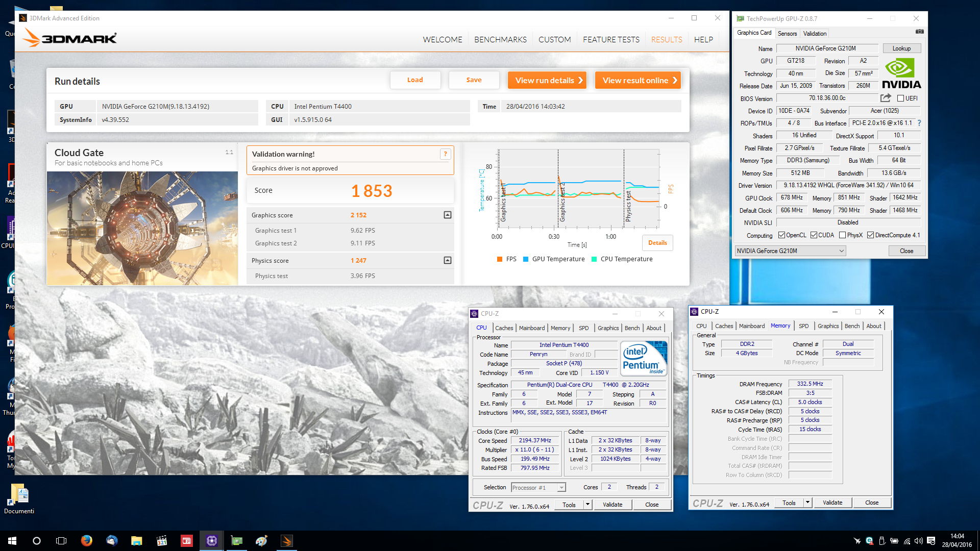Screen dimensions: 980x551
Task: Click View result online button
Action: [638, 80]
